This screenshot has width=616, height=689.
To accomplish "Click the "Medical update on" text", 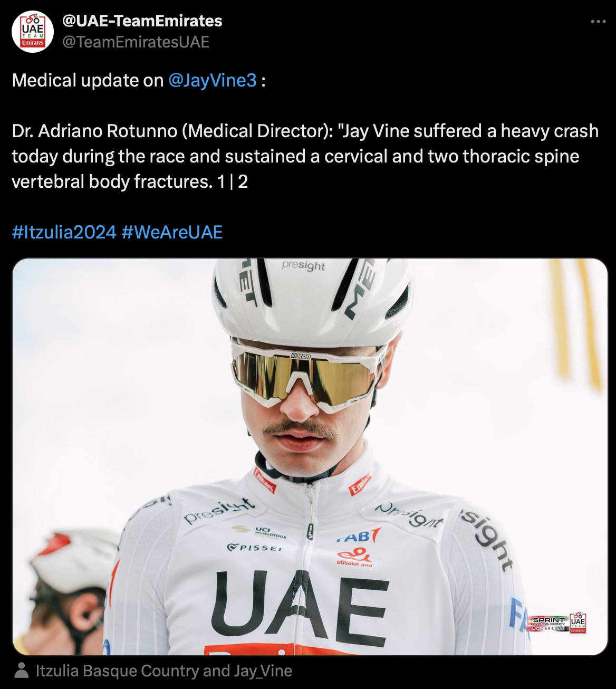I will pos(88,80).
